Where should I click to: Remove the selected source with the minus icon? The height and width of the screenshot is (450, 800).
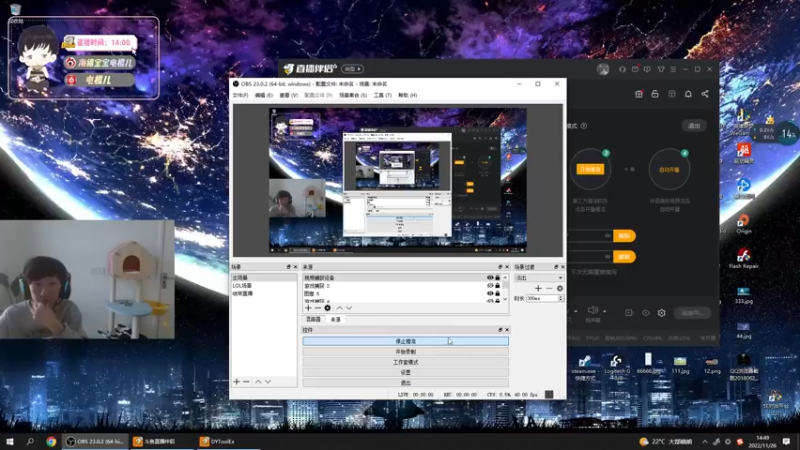(317, 307)
